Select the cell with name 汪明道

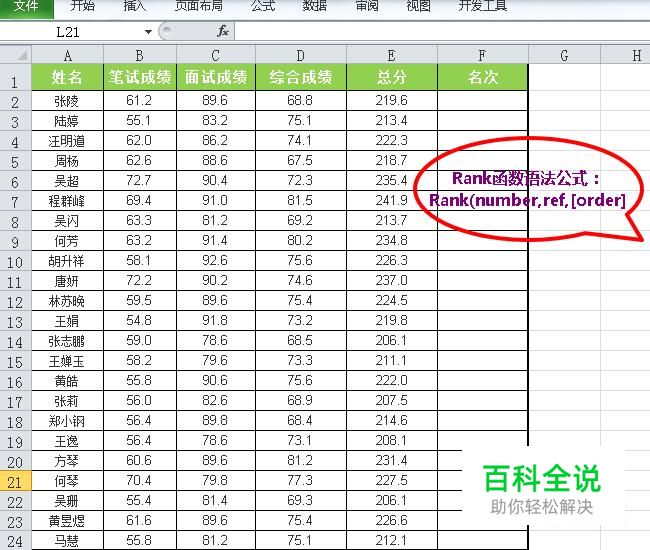pyautogui.click(x=68, y=141)
